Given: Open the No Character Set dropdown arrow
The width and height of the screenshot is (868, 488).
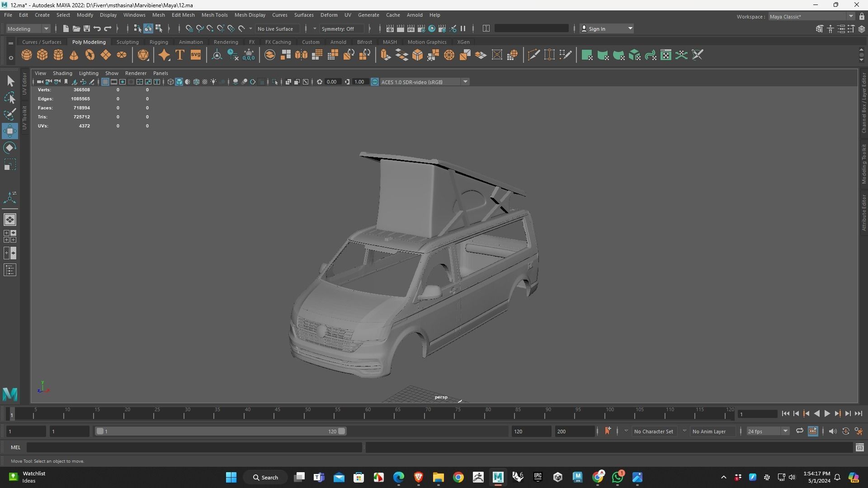Looking at the screenshot, I should (626, 431).
